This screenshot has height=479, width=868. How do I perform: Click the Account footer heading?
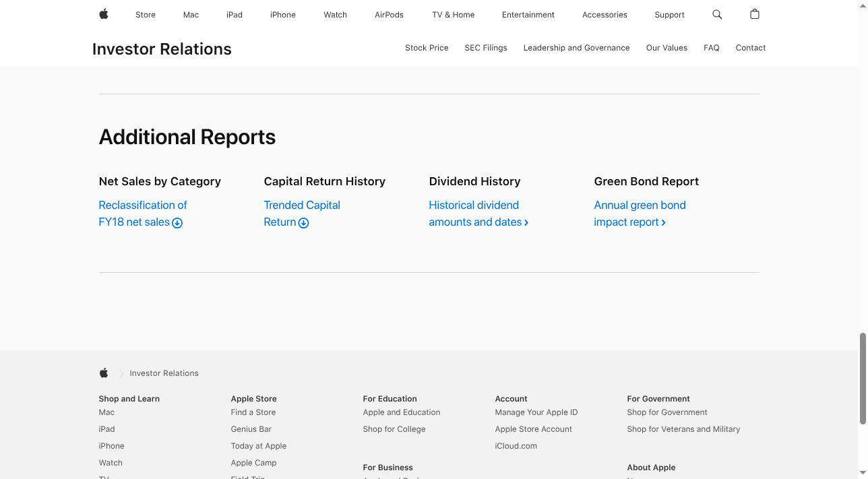click(x=511, y=399)
